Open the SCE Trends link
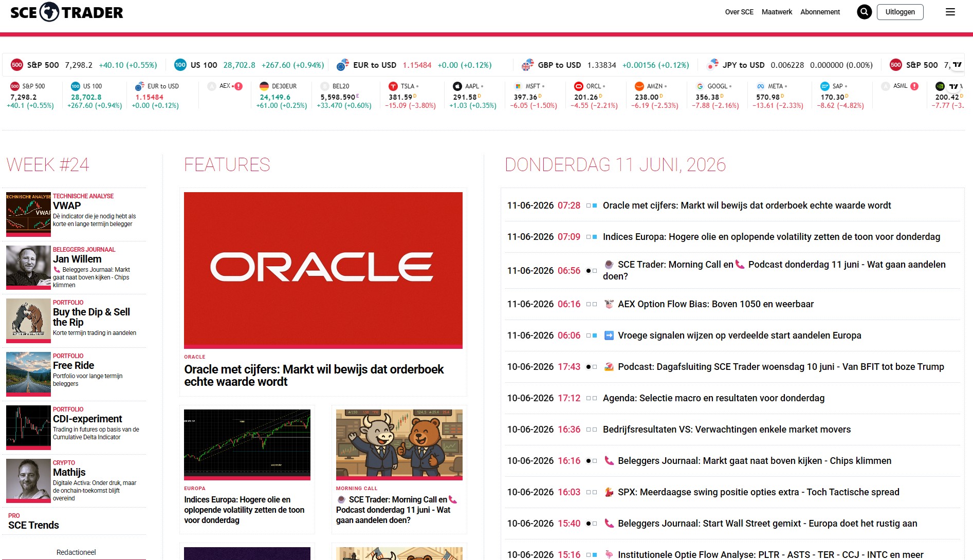This screenshot has height=560, width=973. click(x=33, y=525)
